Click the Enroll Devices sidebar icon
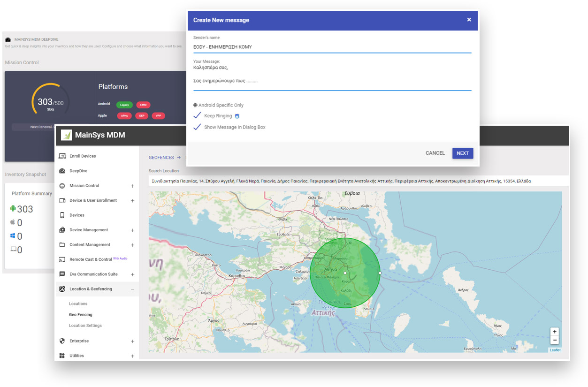 [62, 156]
